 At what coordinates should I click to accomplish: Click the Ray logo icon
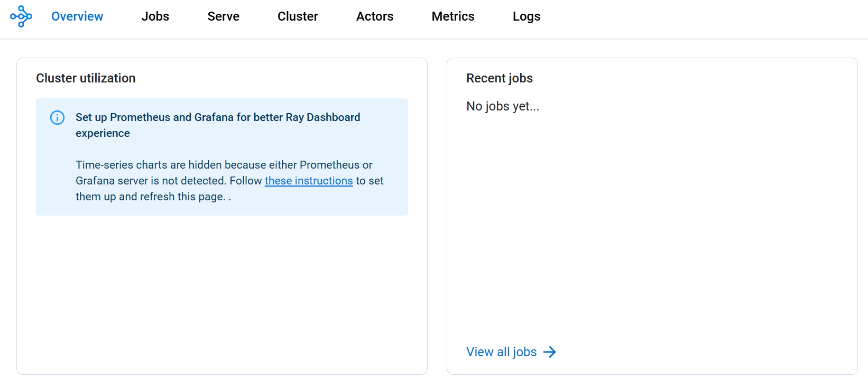21,16
